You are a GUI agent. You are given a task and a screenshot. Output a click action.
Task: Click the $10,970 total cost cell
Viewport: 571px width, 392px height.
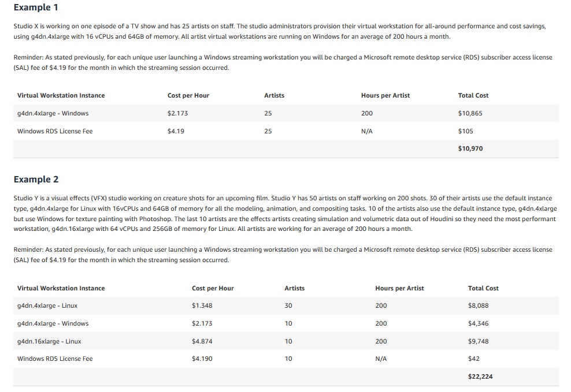tap(470, 149)
